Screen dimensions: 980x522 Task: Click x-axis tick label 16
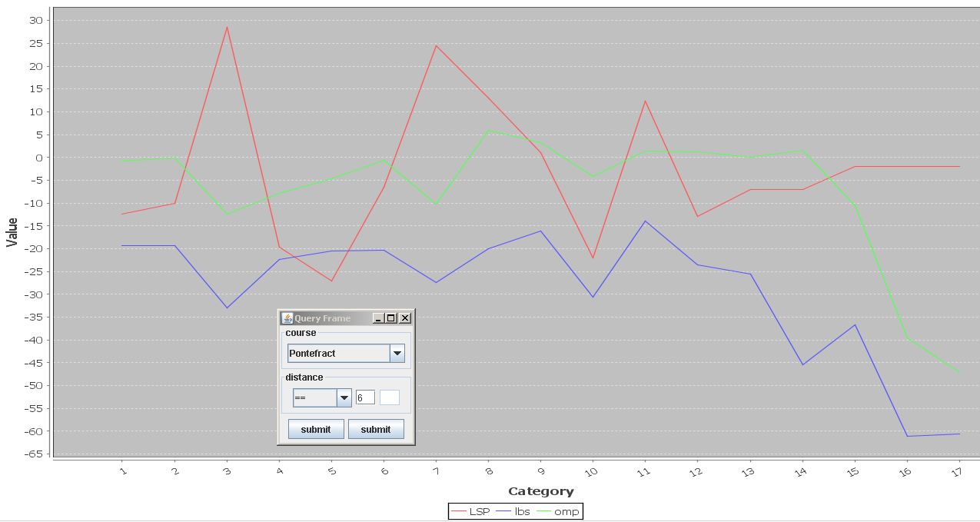pyautogui.click(x=905, y=470)
